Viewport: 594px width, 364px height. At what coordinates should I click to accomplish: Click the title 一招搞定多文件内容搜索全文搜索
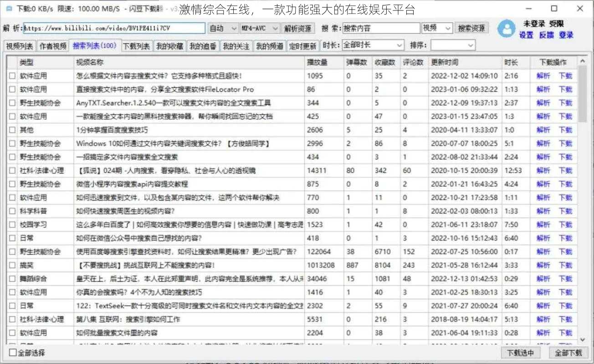[127, 157]
